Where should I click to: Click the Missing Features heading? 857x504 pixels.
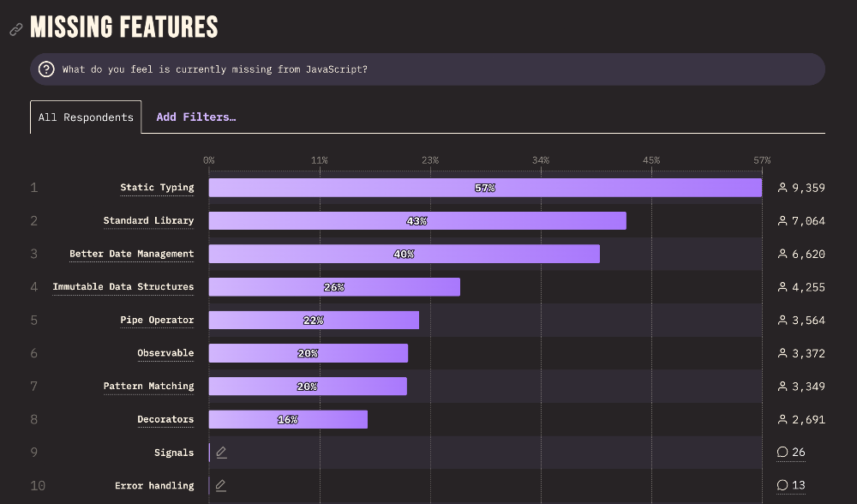click(124, 27)
